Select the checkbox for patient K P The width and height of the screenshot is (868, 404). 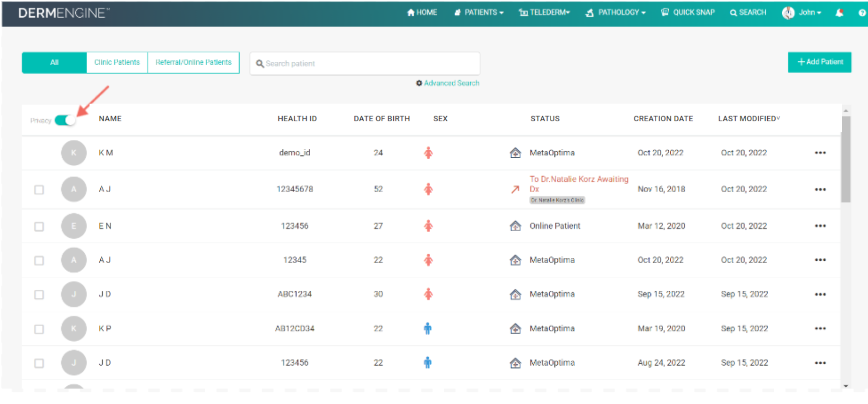39,329
